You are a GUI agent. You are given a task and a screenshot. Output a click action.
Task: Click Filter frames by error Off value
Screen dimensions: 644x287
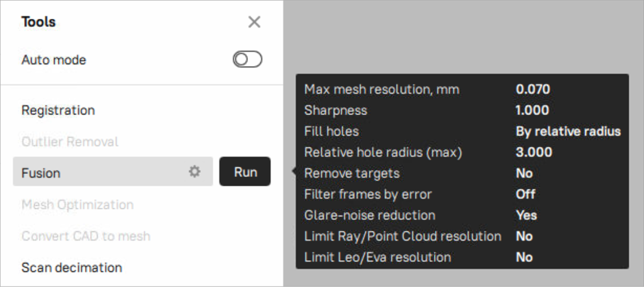click(525, 194)
